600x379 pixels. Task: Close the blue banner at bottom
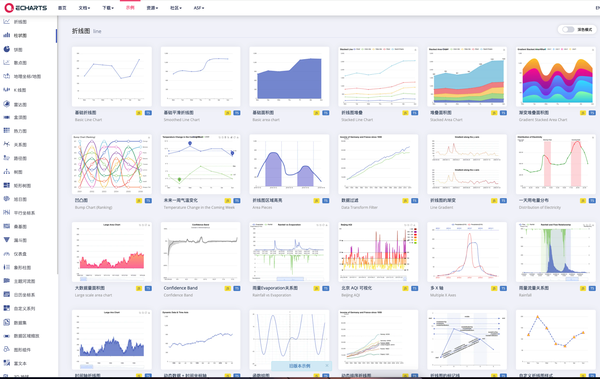pos(327,366)
